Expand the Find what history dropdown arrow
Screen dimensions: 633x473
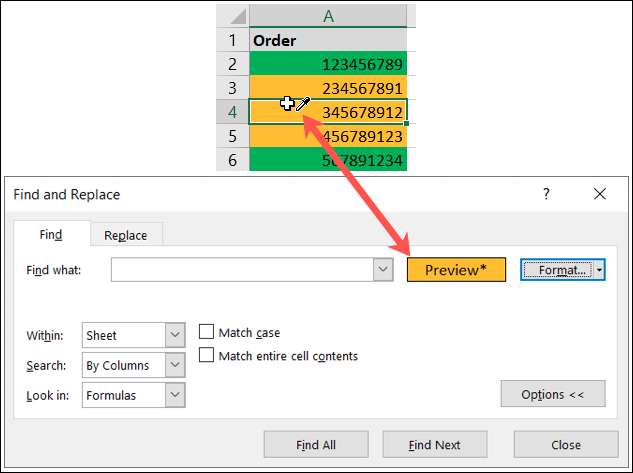coord(381,269)
